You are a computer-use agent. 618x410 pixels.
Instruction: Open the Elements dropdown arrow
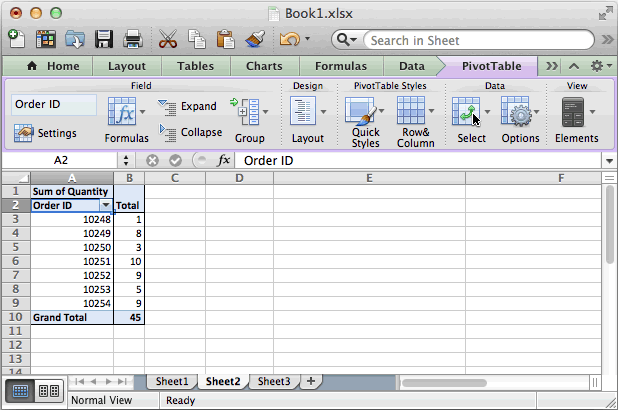(592, 112)
